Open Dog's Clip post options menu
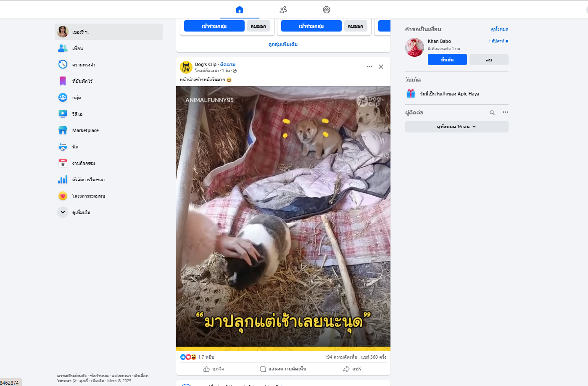This screenshot has width=588, height=386. pyautogui.click(x=369, y=66)
